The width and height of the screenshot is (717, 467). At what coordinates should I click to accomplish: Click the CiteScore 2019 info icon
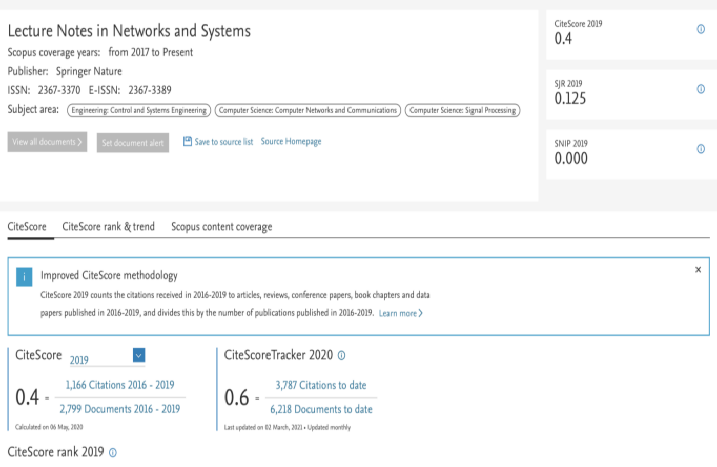(x=701, y=29)
